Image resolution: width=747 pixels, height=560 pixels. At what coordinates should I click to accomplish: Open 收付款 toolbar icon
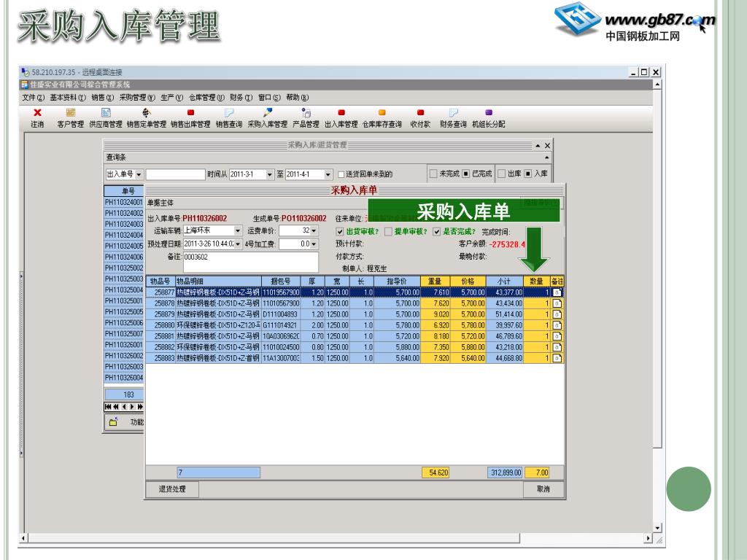420,113
